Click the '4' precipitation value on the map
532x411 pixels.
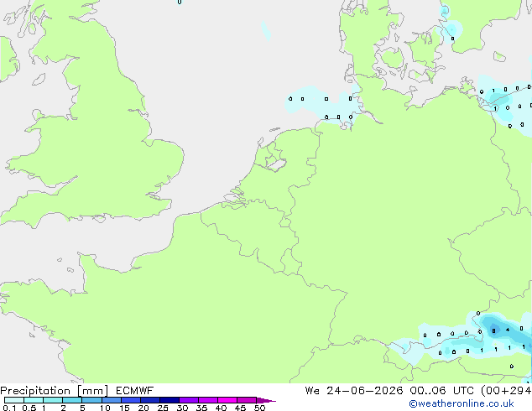coord(508,330)
